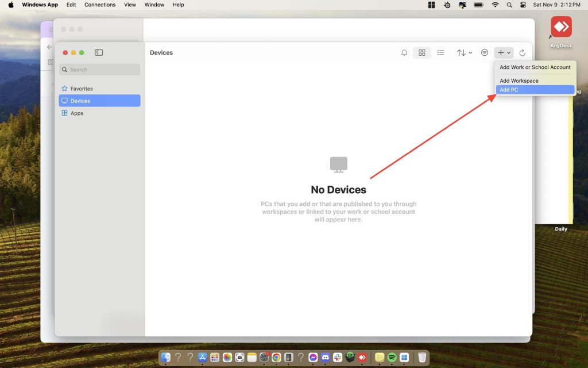This screenshot has width=588, height=368.
Task: Open Google Chrome from the Dock
Action: [x=276, y=357]
